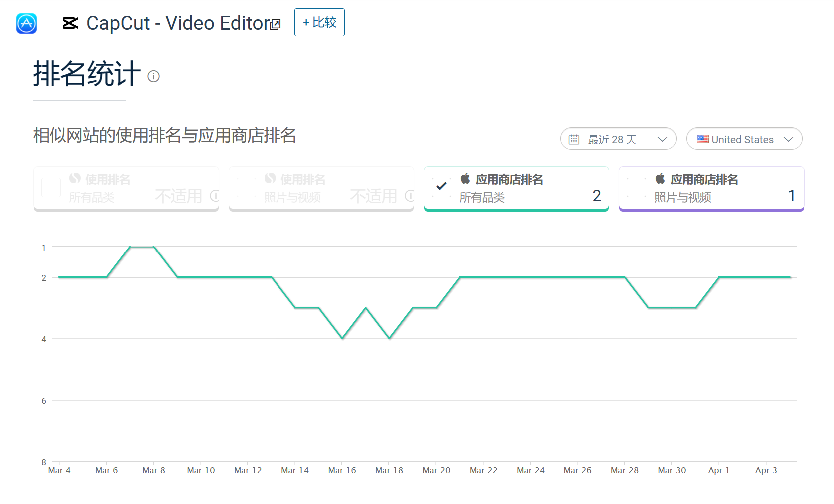Image resolution: width=834 pixels, height=504 pixels.
Task: Select the 应用商店排名 照片与视频 card
Action: tap(719, 188)
